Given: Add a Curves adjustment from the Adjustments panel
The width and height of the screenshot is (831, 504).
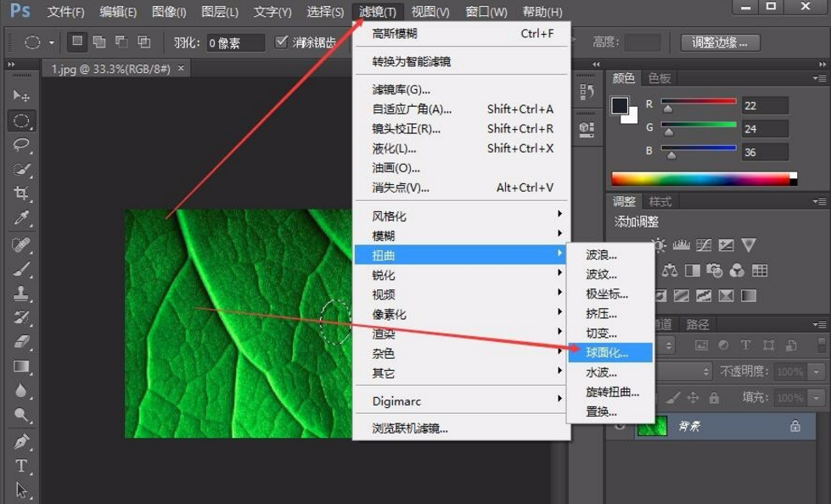Looking at the screenshot, I should pyautogui.click(x=705, y=245).
